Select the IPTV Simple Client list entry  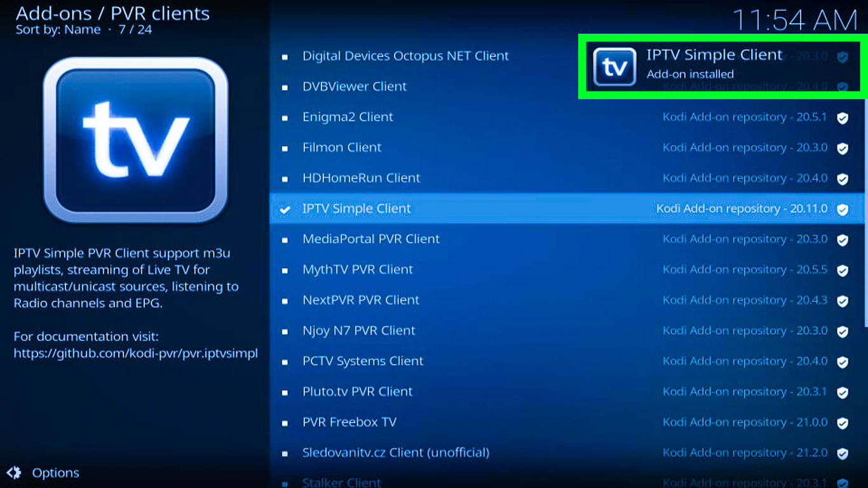[x=358, y=209]
